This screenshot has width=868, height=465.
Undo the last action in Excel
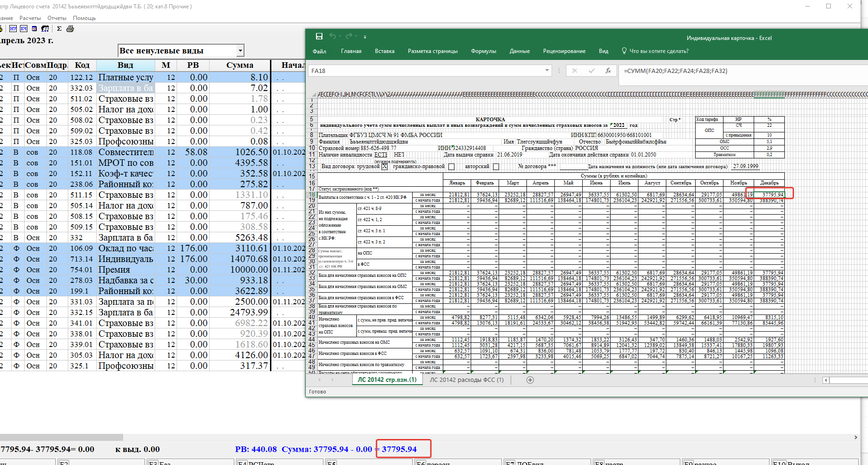[x=332, y=36]
